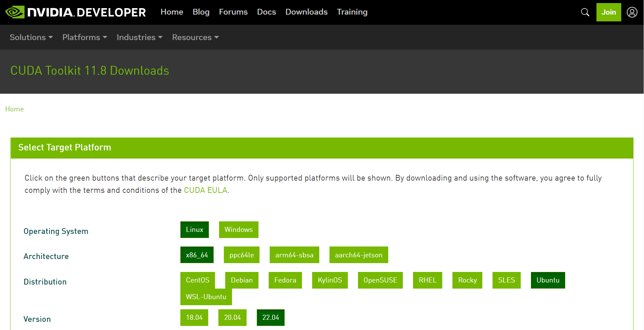Select the aarch64-jetson architecture

coord(358,255)
